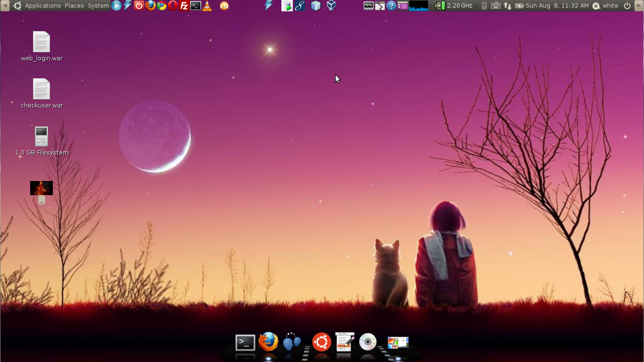The width and height of the screenshot is (644, 362).
Task: Open the calendar from Sun Aug 8 clock
Action: 557,6
